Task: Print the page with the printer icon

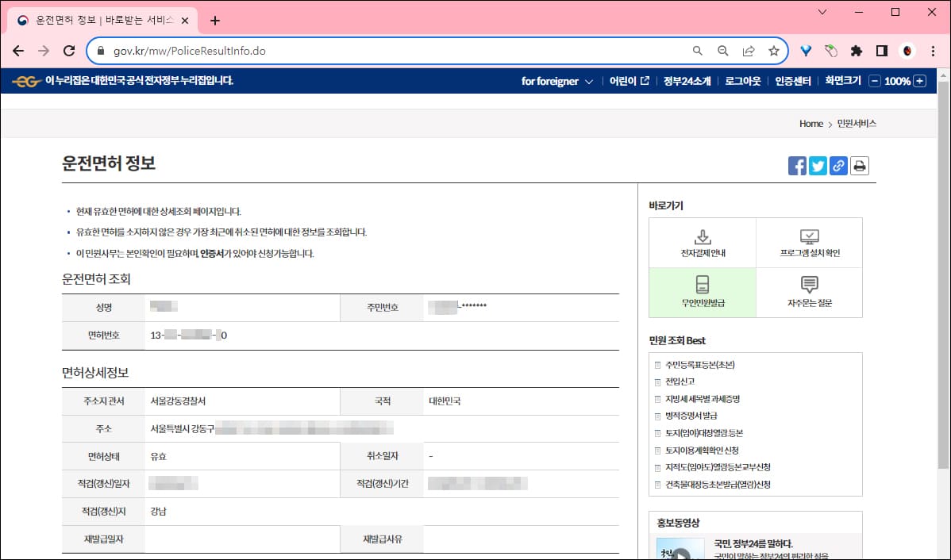Action: (x=860, y=166)
